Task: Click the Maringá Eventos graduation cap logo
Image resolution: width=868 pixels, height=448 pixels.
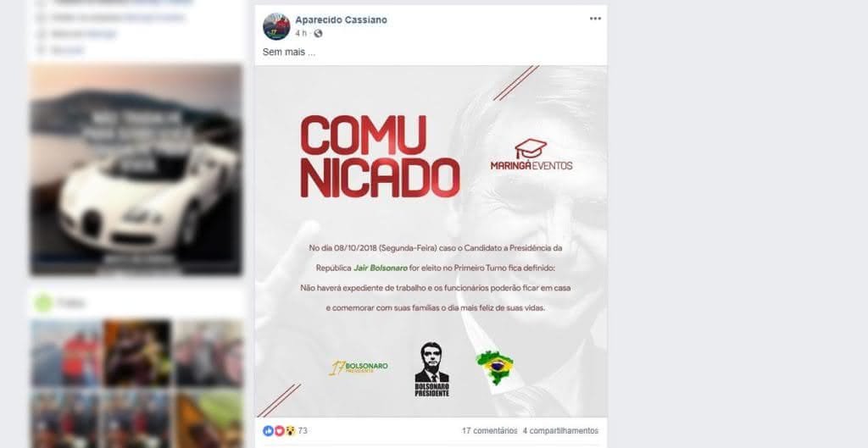Action: click(x=531, y=154)
